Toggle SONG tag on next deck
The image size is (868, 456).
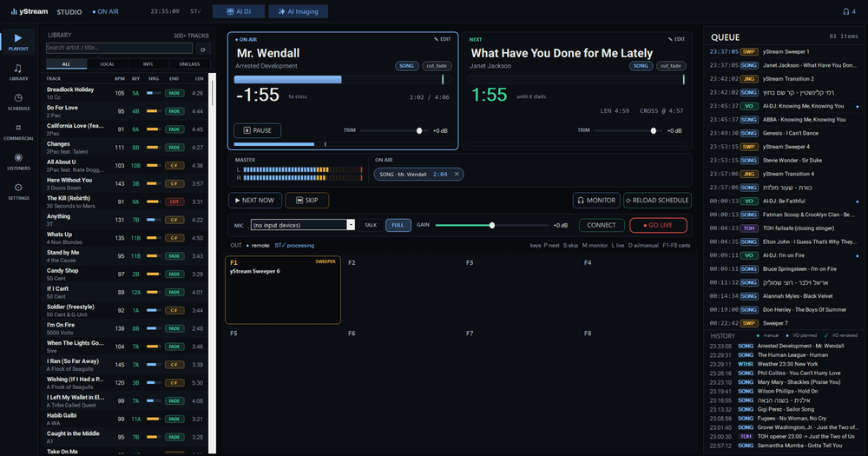tap(641, 66)
